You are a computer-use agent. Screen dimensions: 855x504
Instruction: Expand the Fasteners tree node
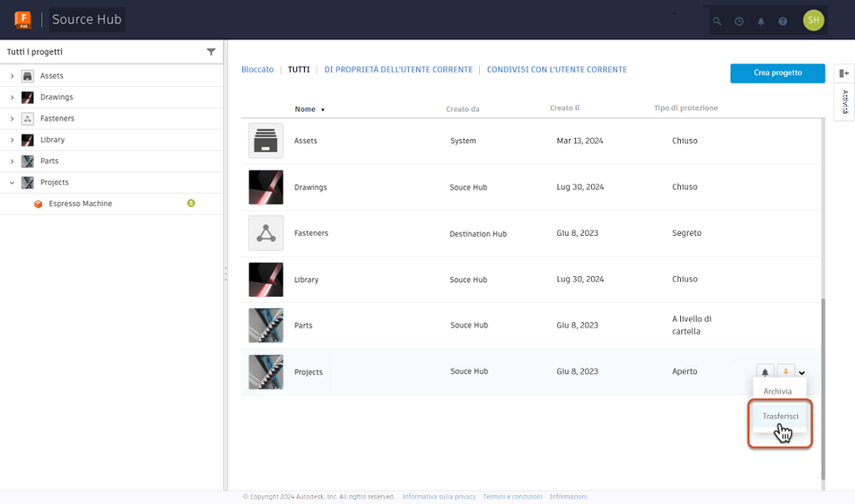coord(12,118)
